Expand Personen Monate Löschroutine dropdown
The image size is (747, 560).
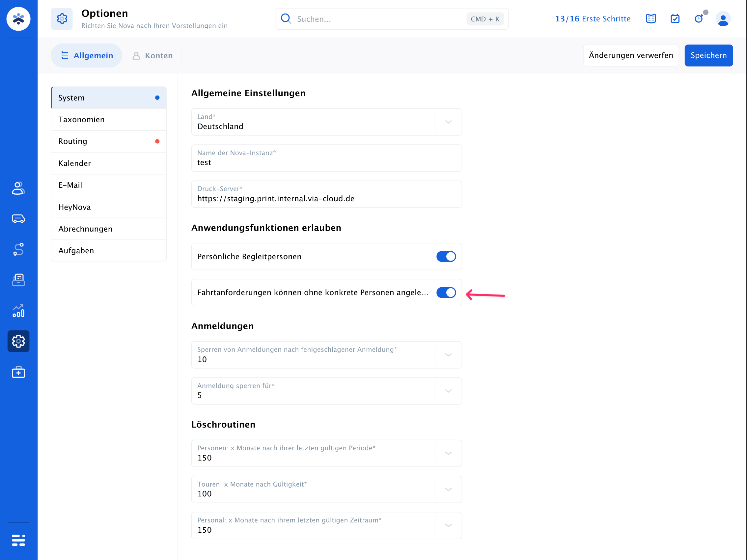pyautogui.click(x=448, y=454)
